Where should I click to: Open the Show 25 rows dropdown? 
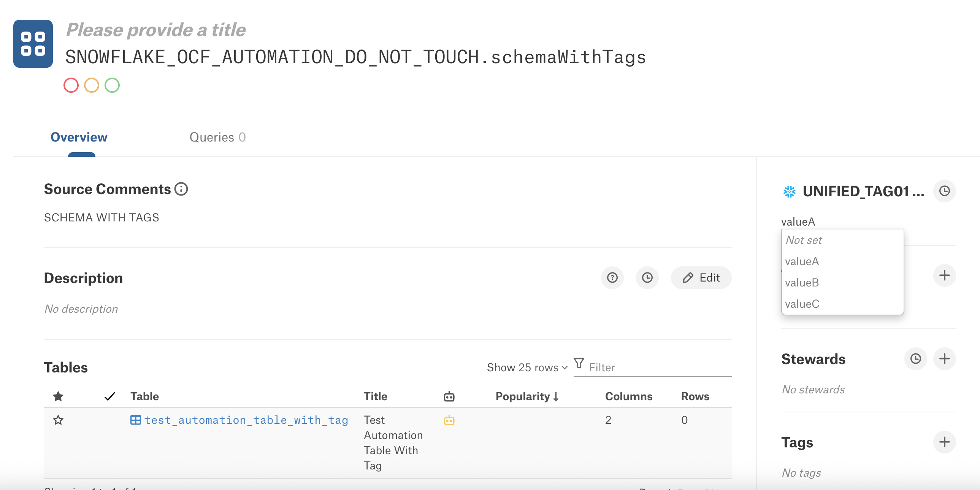[x=527, y=367]
